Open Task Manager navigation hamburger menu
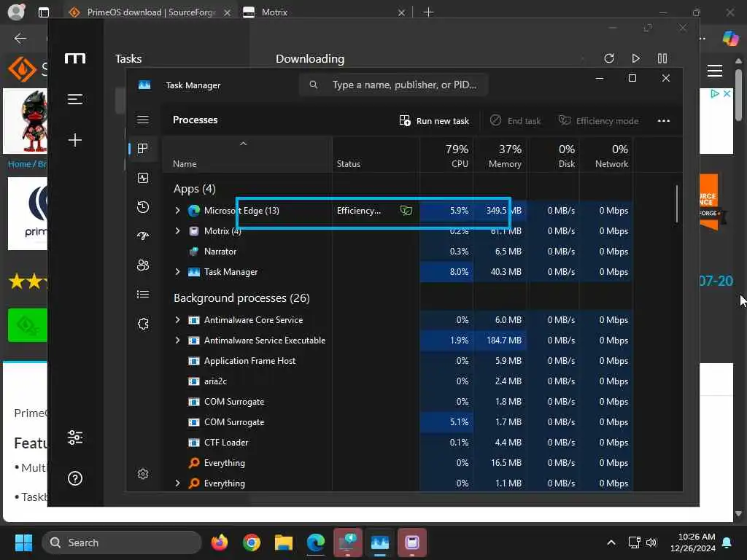The height and width of the screenshot is (560, 747). (143, 120)
